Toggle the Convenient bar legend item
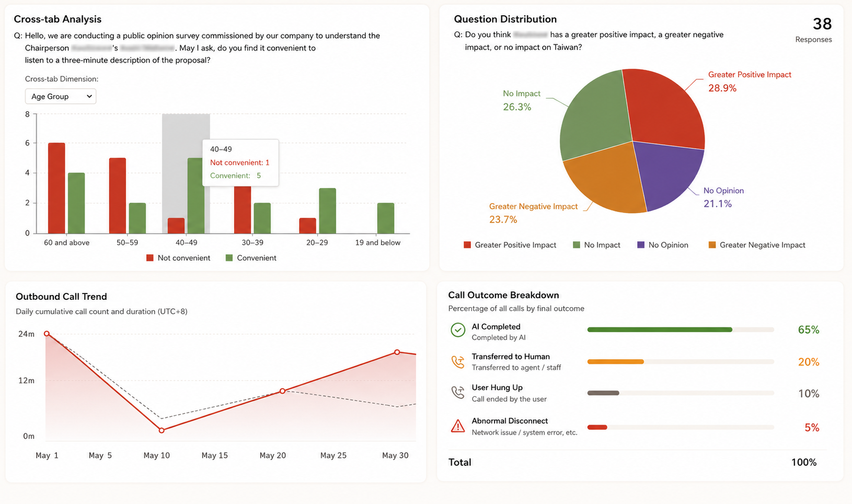The height and width of the screenshot is (504, 852). [x=251, y=258]
